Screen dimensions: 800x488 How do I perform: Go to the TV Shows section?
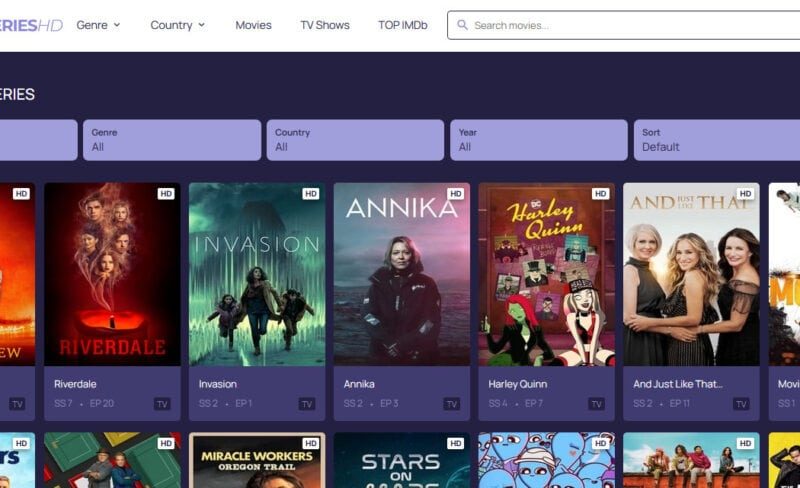tap(325, 25)
